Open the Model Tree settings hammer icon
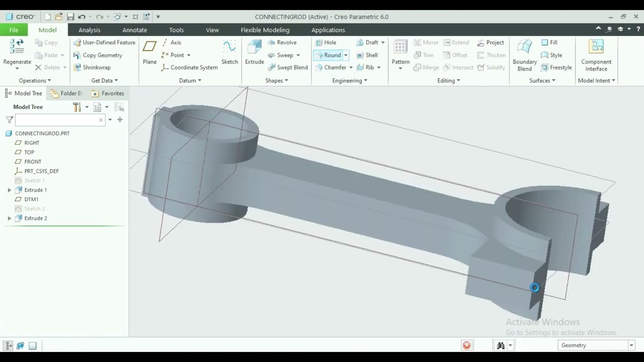This screenshot has height=362, width=644. tap(77, 107)
